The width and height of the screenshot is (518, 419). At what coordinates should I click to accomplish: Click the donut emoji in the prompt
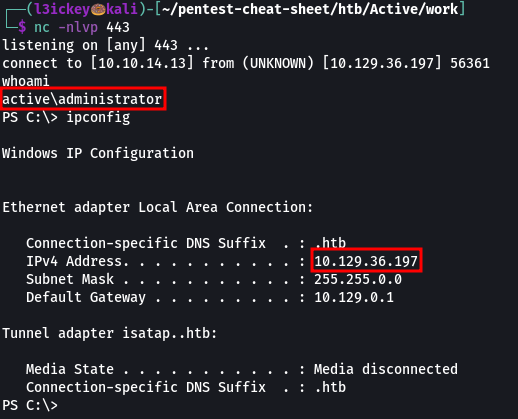(98, 9)
